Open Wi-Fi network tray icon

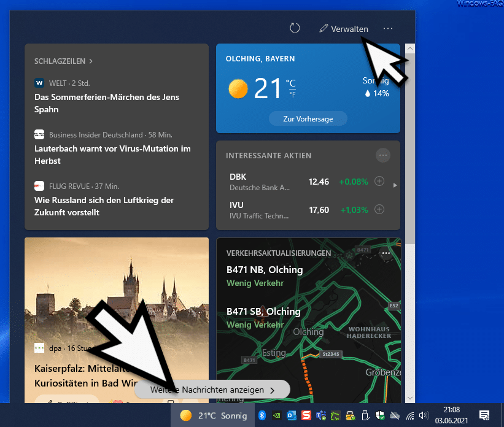click(x=410, y=416)
